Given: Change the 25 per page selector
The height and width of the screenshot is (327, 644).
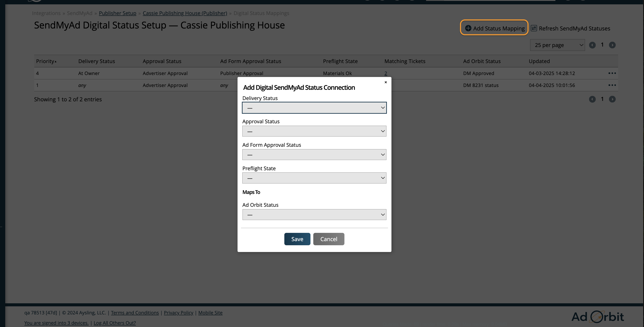Looking at the screenshot, I should pyautogui.click(x=557, y=45).
